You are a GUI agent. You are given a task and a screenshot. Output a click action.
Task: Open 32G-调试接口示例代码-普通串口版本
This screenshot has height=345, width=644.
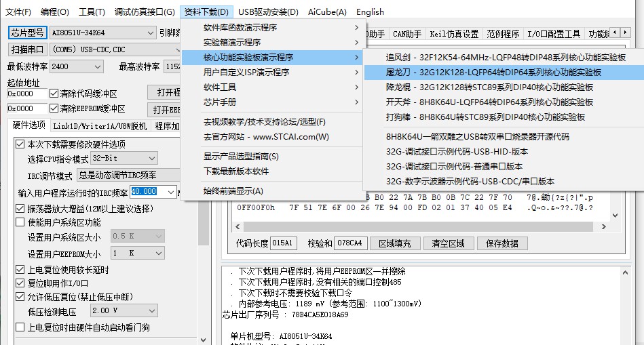504,166
